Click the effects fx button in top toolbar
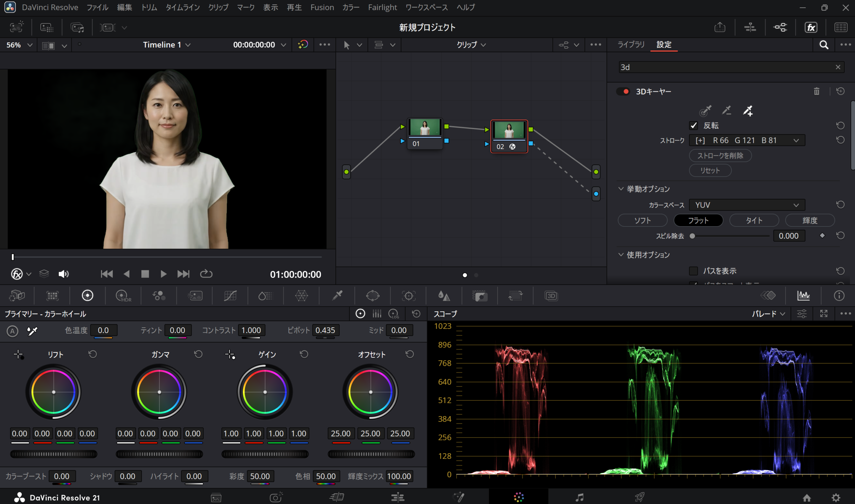Image resolution: width=855 pixels, height=504 pixels. [811, 27]
